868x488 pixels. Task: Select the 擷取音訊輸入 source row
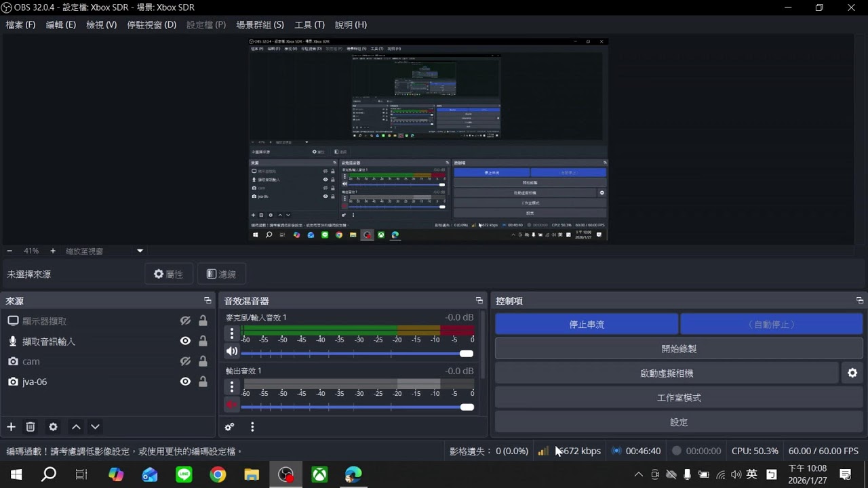[108, 342]
